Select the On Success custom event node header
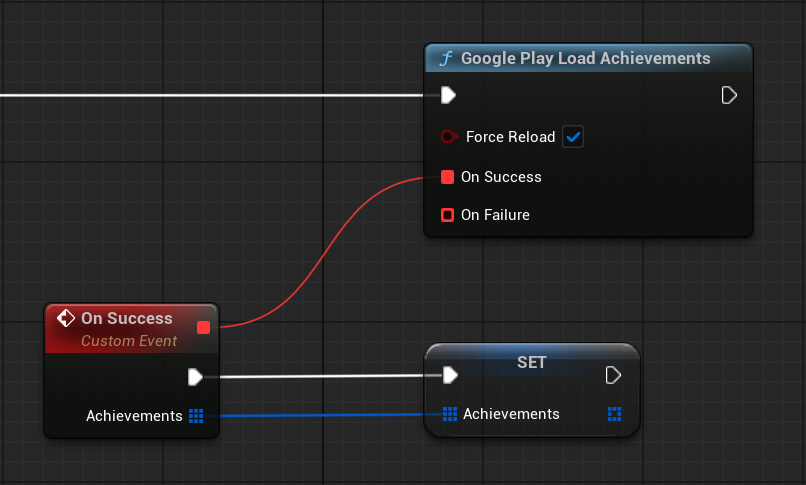Screen dimensions: 806x485 pyautogui.click(x=127, y=319)
